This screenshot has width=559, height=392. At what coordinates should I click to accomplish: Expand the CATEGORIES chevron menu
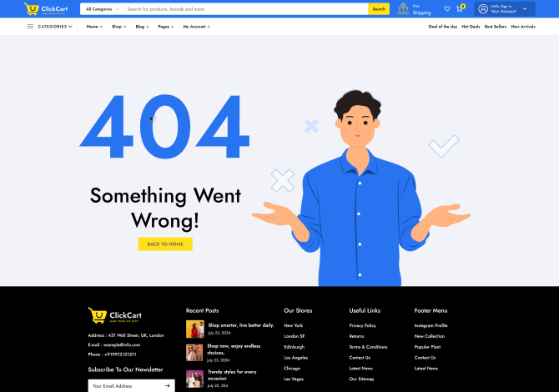71,27
